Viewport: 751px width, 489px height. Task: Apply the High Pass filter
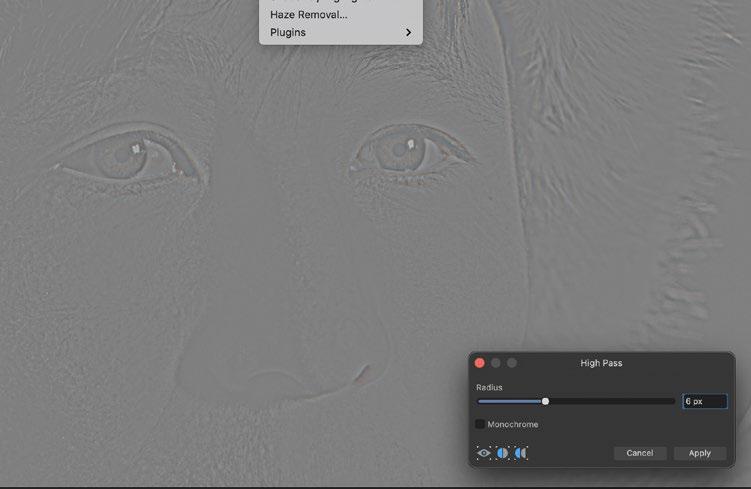[x=699, y=453]
